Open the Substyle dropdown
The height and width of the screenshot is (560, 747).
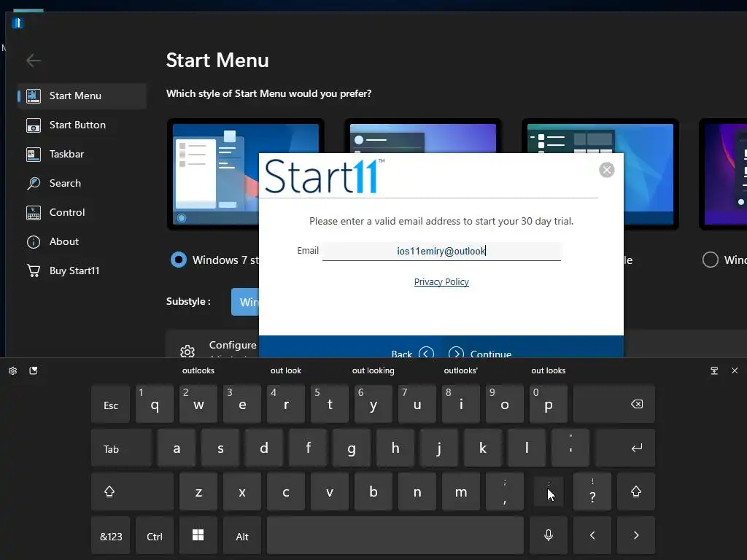click(x=245, y=302)
